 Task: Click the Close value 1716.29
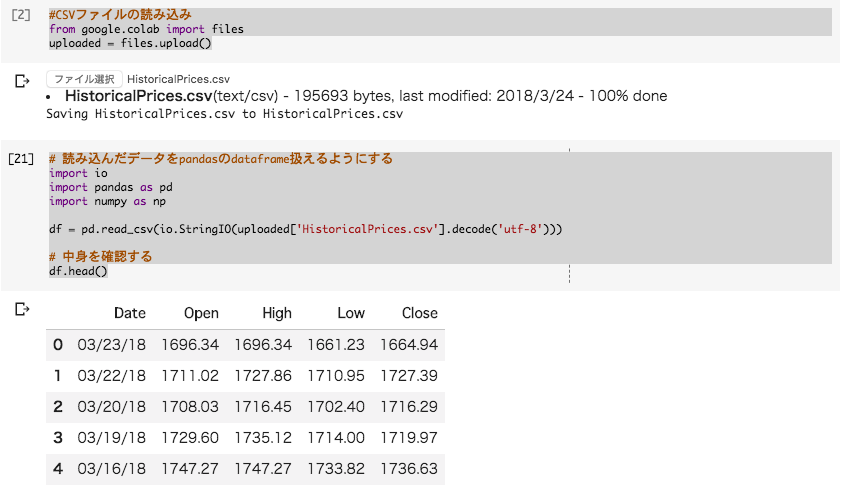pyautogui.click(x=409, y=407)
